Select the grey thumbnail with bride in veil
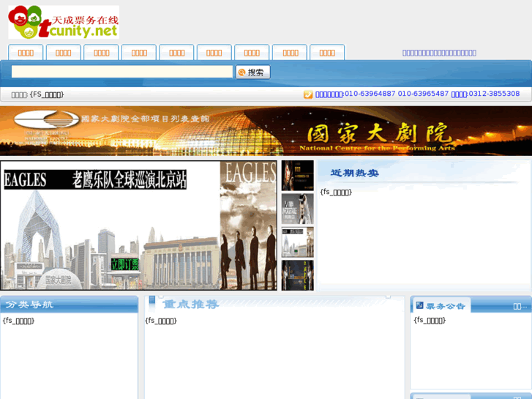This screenshot has width=532, height=399. tap(298, 209)
